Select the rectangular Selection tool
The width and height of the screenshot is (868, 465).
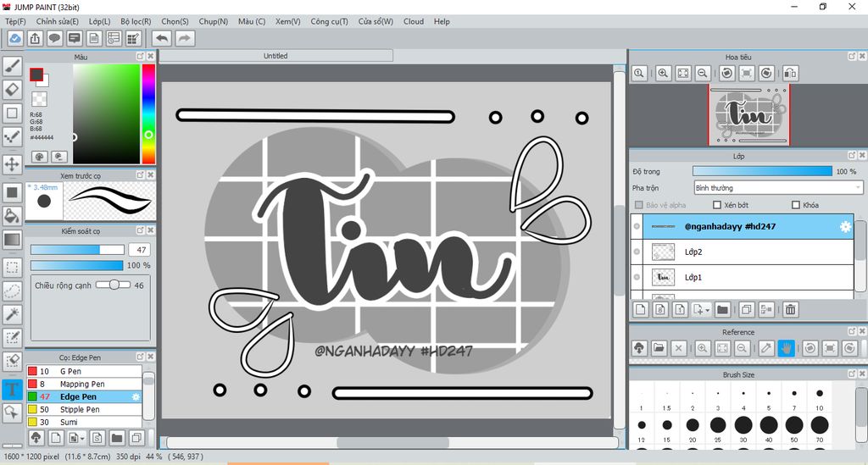coord(12,268)
